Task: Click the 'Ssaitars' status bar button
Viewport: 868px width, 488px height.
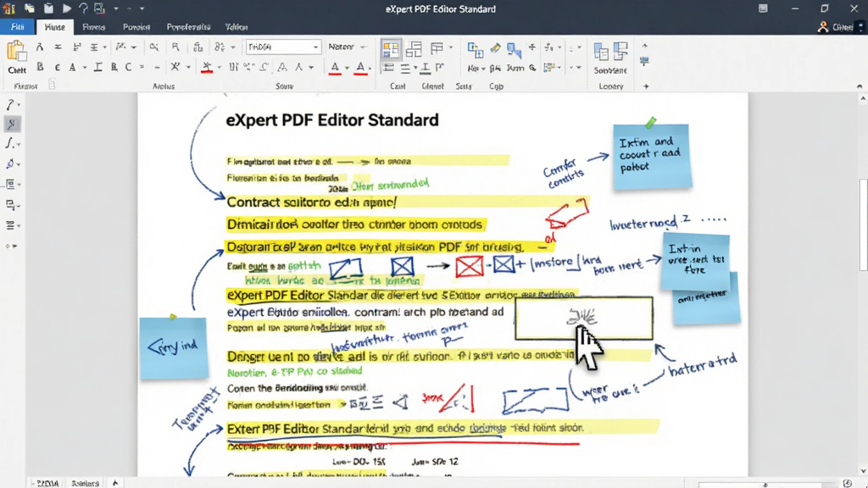Action: 86,483
